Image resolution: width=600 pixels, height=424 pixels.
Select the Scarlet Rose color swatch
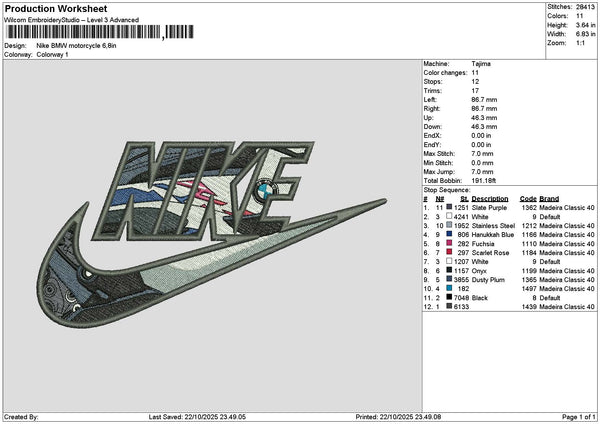click(449, 252)
